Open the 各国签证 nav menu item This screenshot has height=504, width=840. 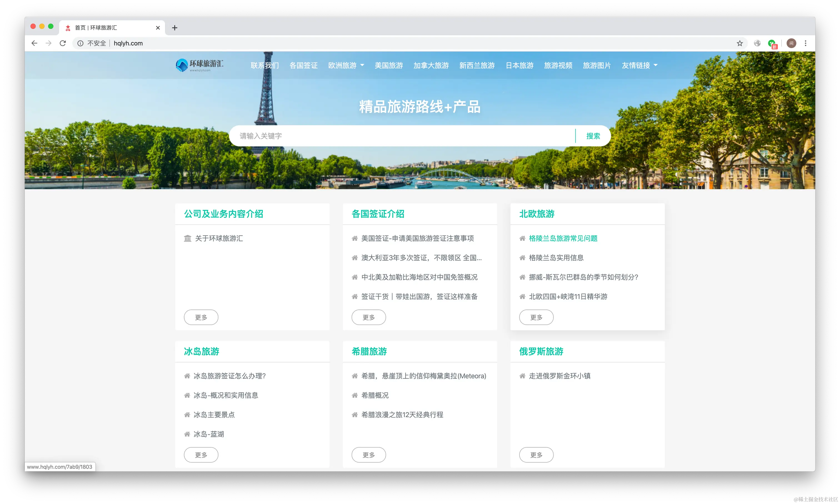point(303,65)
